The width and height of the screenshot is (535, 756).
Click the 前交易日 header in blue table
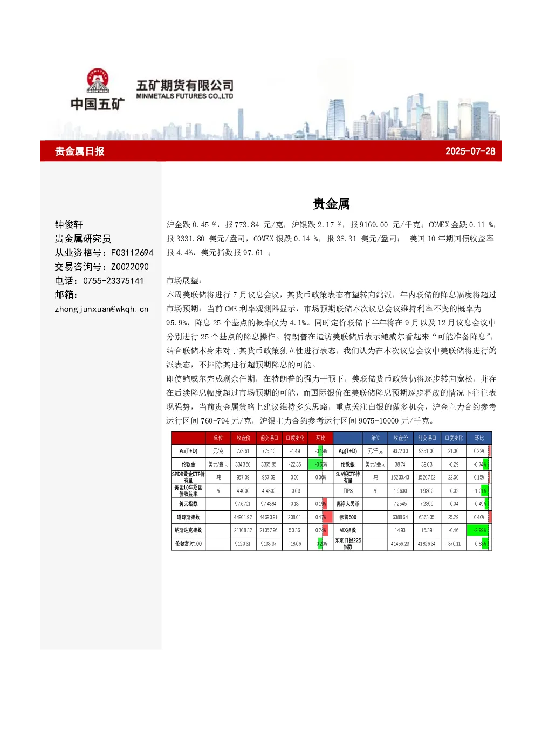(426, 438)
